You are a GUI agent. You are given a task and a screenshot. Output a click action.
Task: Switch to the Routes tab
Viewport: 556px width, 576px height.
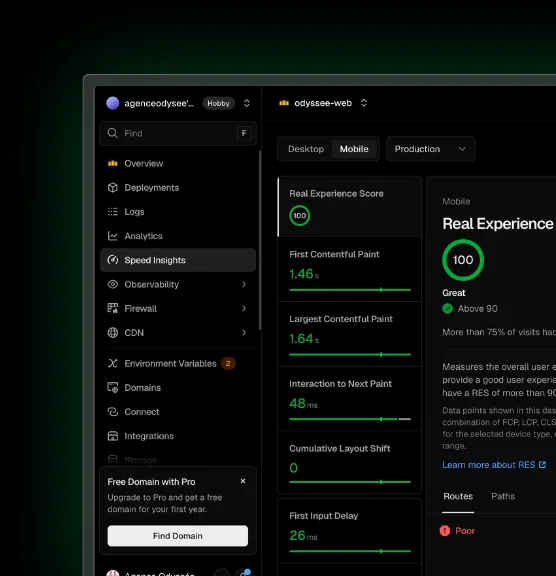pyautogui.click(x=458, y=497)
